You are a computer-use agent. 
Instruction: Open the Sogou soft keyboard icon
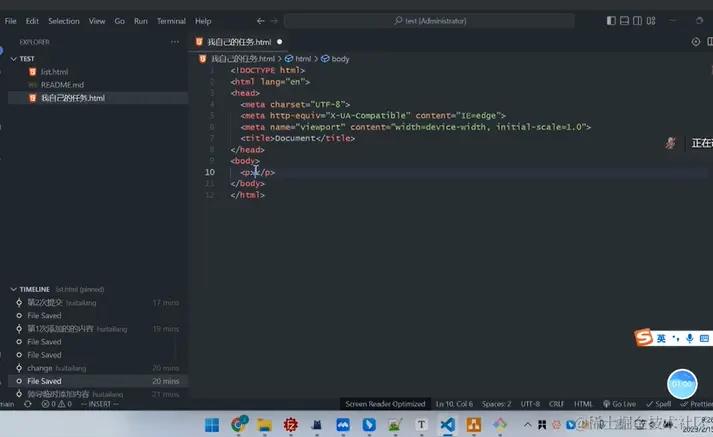704,338
